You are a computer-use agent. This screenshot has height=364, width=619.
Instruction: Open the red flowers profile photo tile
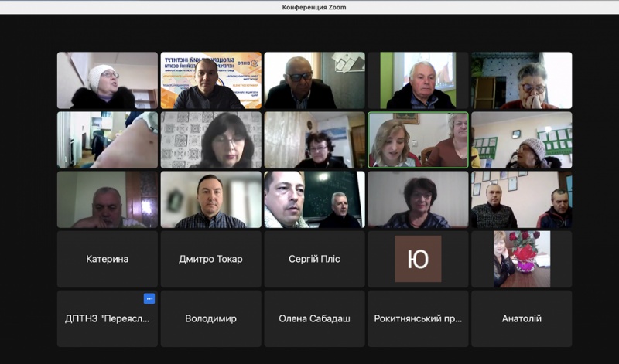point(522,259)
